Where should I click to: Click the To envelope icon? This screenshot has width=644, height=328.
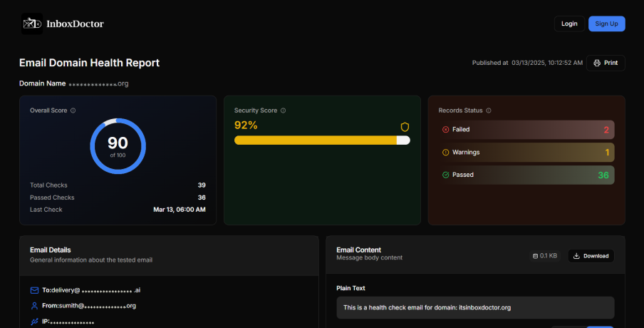coord(34,290)
